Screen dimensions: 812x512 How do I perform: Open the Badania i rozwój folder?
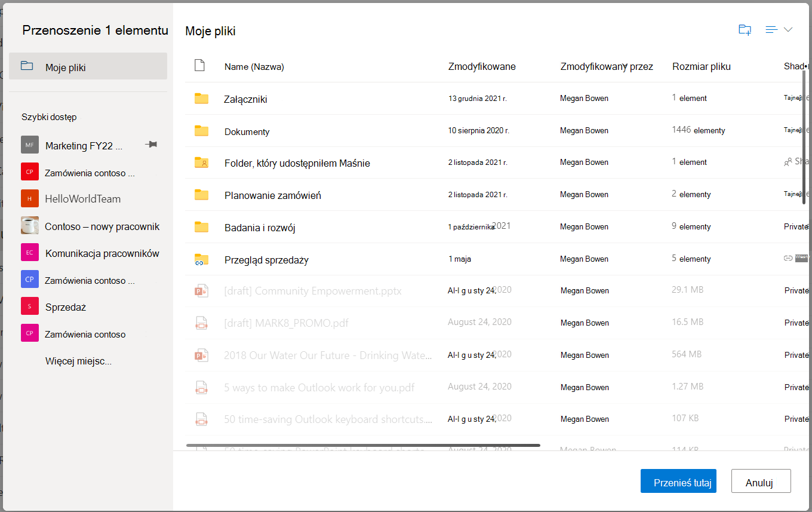coord(260,228)
